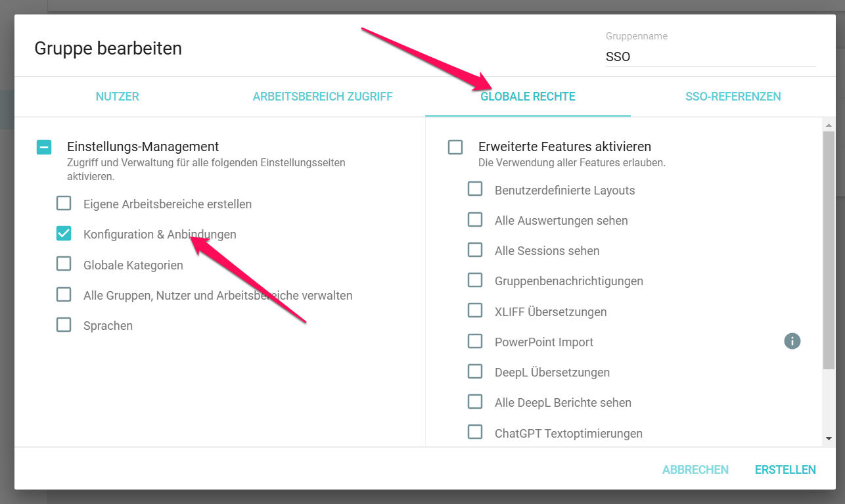Image resolution: width=845 pixels, height=504 pixels.
Task: Tick the Sprachen checkbox
Action: click(x=64, y=325)
